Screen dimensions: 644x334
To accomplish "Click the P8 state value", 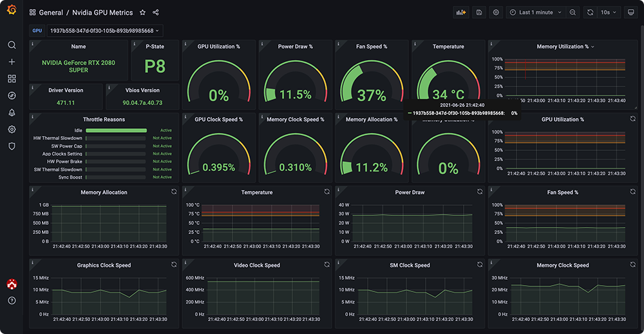I will [x=155, y=66].
